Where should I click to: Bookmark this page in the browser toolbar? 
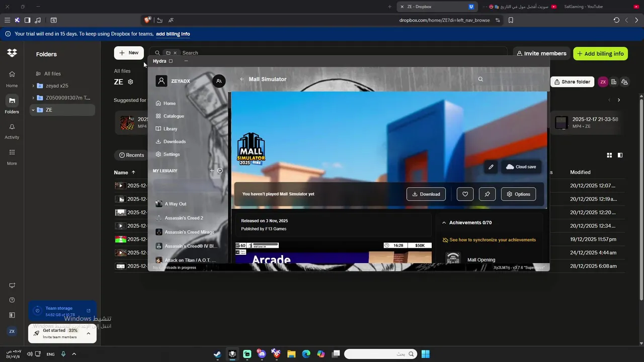point(511,20)
